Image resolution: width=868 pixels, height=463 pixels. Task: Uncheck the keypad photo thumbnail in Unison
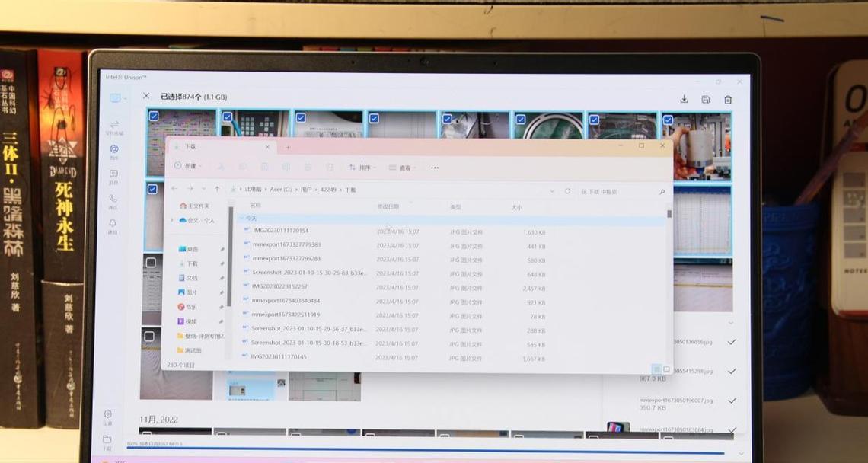point(228,117)
